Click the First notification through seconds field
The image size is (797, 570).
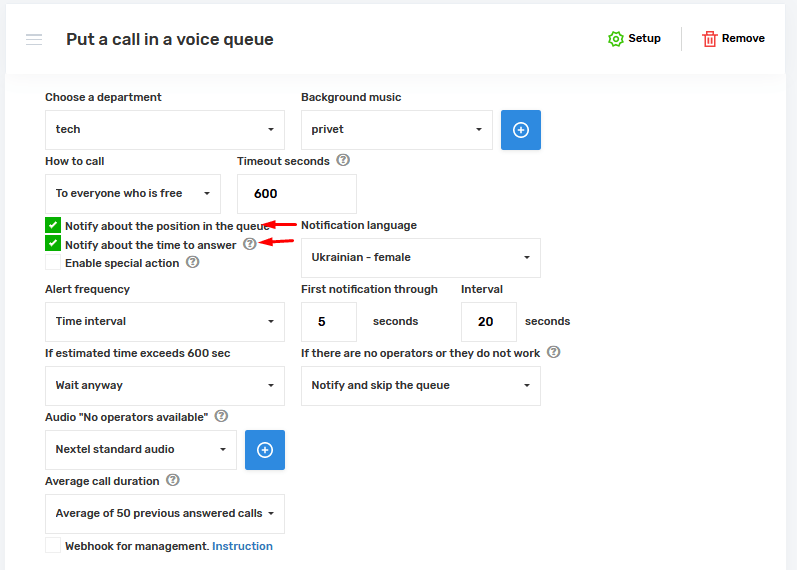[328, 322]
